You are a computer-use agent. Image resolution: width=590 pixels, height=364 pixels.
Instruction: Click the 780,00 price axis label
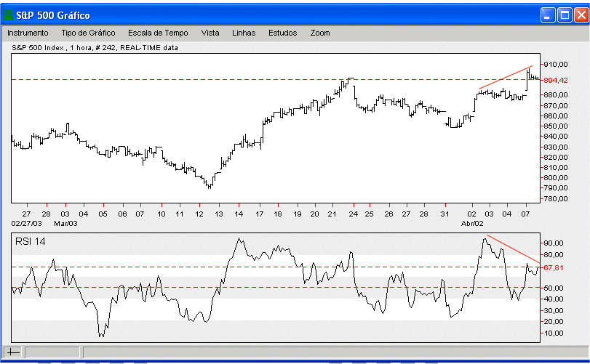[x=556, y=199]
